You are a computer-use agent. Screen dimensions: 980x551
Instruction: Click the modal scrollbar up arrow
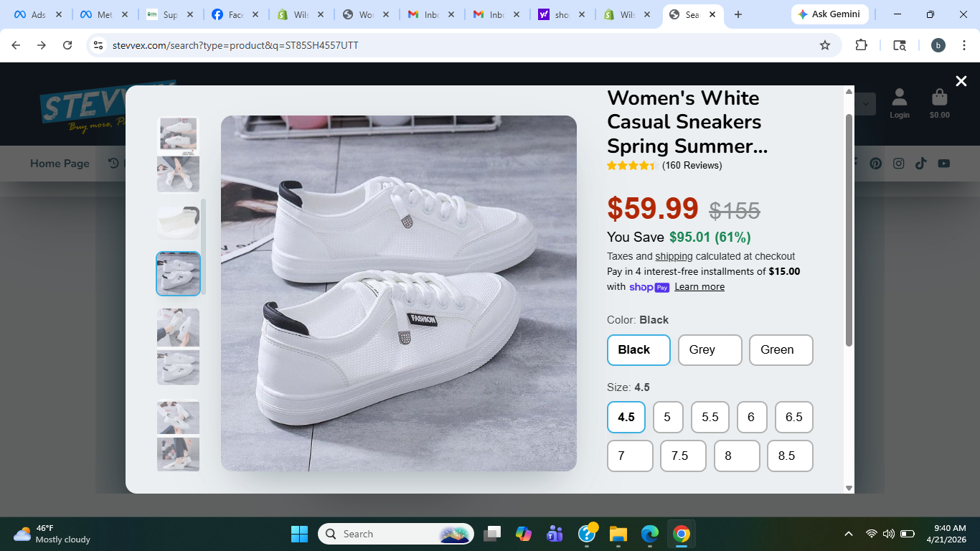tap(849, 91)
